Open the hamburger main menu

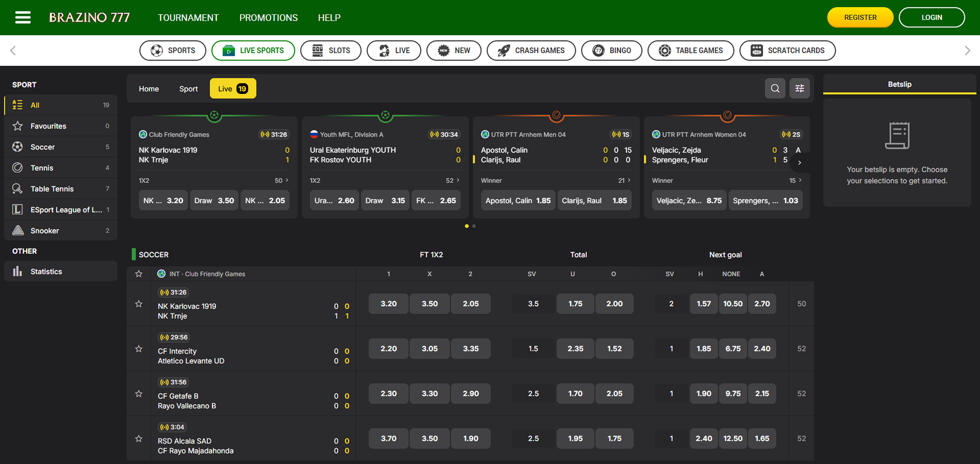tap(23, 18)
